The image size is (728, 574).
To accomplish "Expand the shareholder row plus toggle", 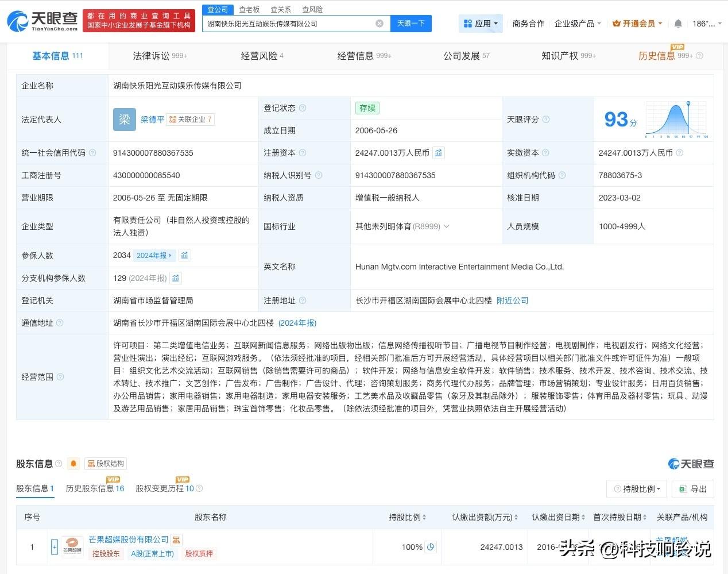I will [55, 547].
